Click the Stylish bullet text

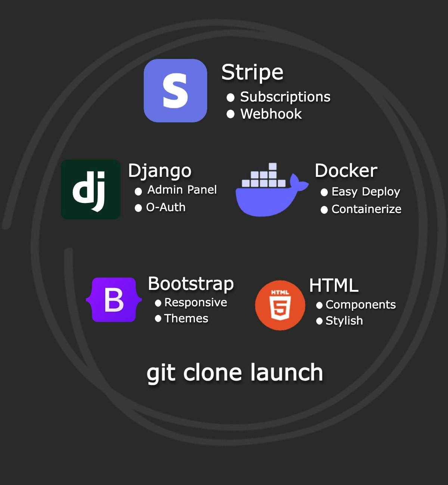344,321
